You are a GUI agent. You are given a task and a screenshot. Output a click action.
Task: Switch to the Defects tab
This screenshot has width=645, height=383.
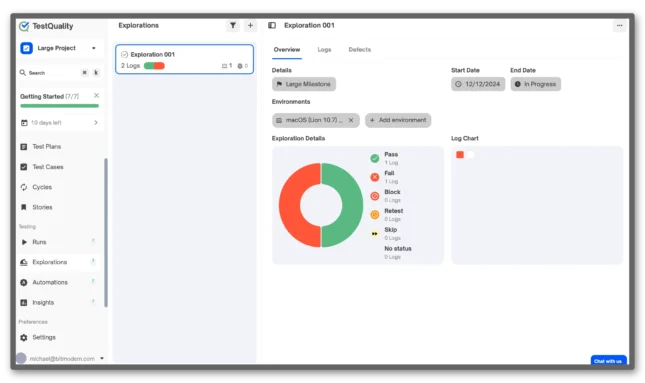pyautogui.click(x=360, y=50)
